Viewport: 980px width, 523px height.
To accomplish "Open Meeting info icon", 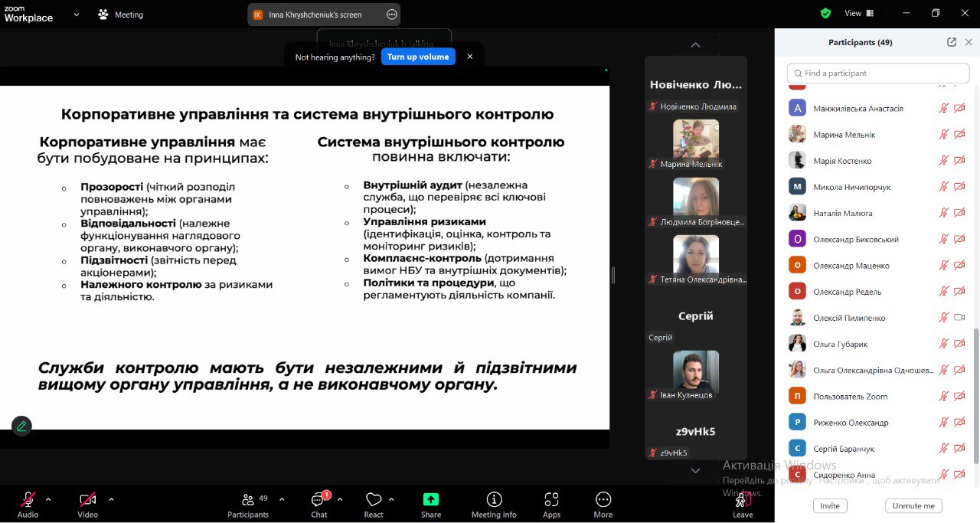I will click(494, 500).
